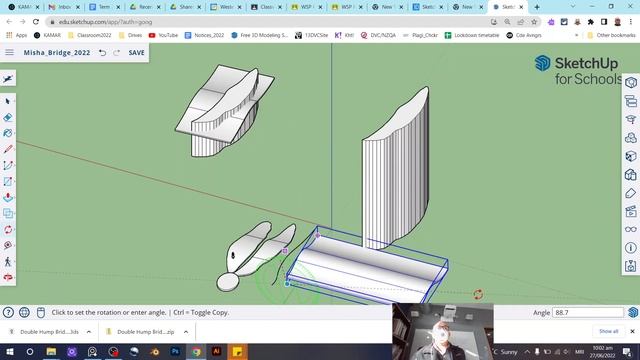Open the Display glasses panel

coord(631,229)
